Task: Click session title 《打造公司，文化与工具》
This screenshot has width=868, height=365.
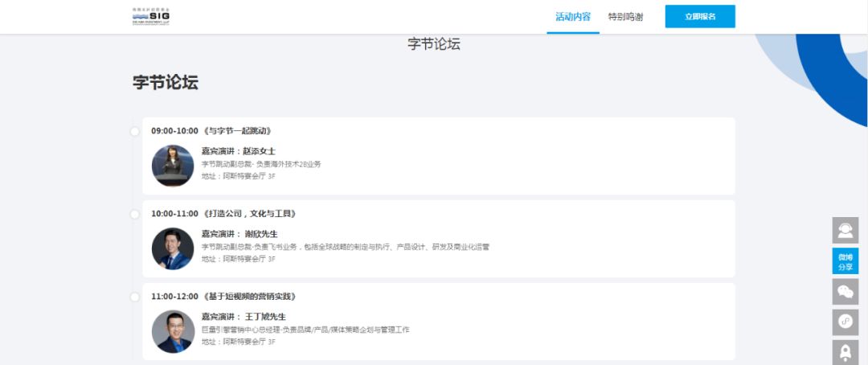Action: pos(250,214)
